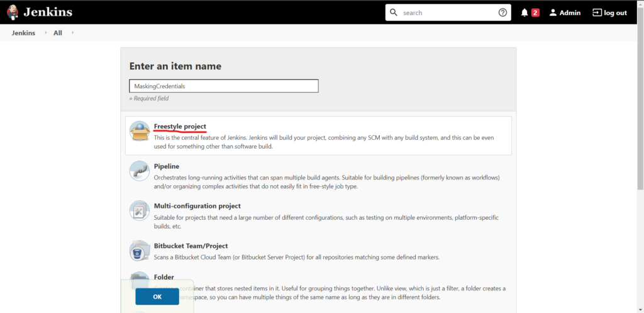Go to Jenkins breadcrumb link
Viewport: 644px width, 313px height.
tap(23, 33)
